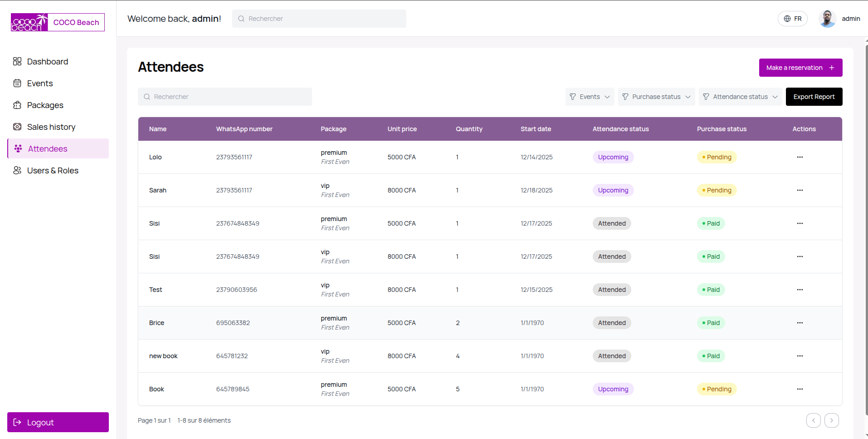Click the Logout button
The height and width of the screenshot is (439, 868).
tap(58, 422)
